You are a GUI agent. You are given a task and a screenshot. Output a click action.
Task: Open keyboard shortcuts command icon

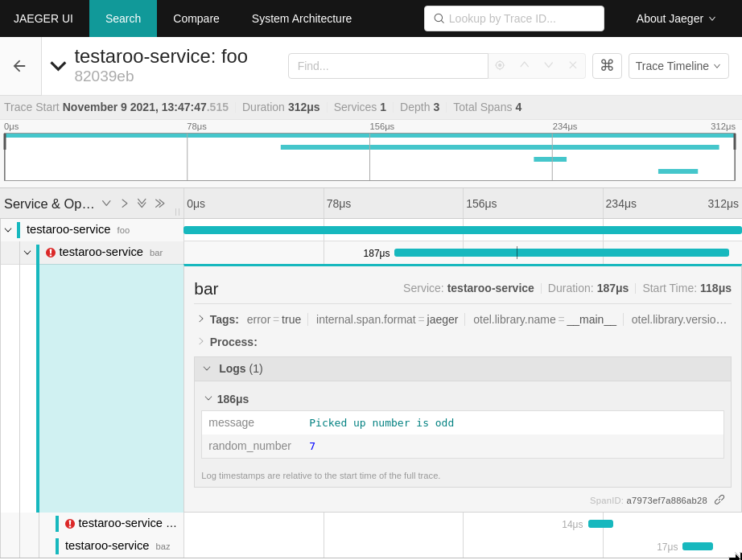(x=607, y=66)
